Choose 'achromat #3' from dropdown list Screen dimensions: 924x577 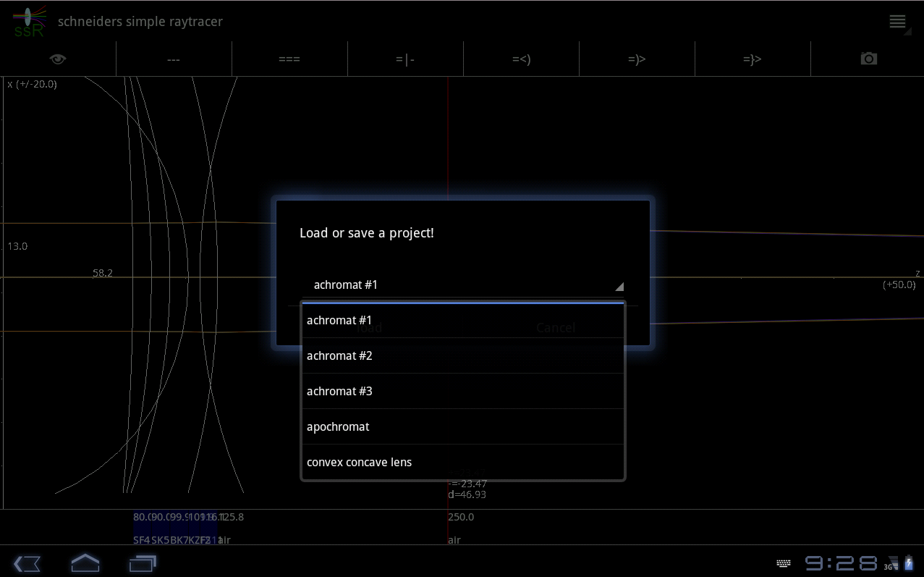point(463,391)
